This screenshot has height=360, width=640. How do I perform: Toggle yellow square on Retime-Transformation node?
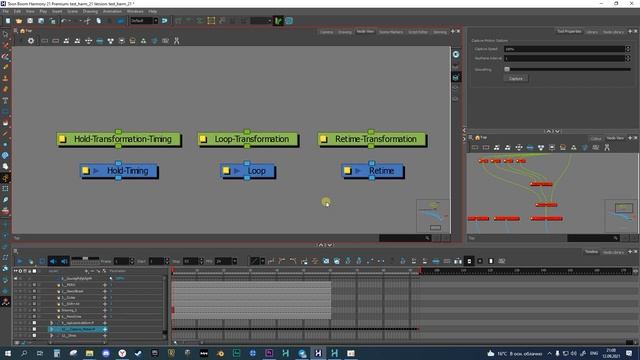click(324, 139)
